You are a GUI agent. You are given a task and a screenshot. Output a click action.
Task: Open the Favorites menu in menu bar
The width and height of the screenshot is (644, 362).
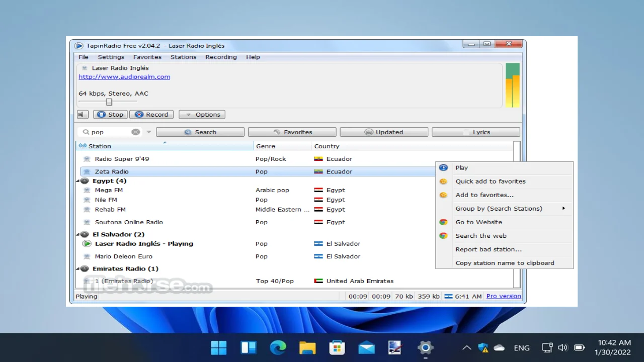point(147,57)
